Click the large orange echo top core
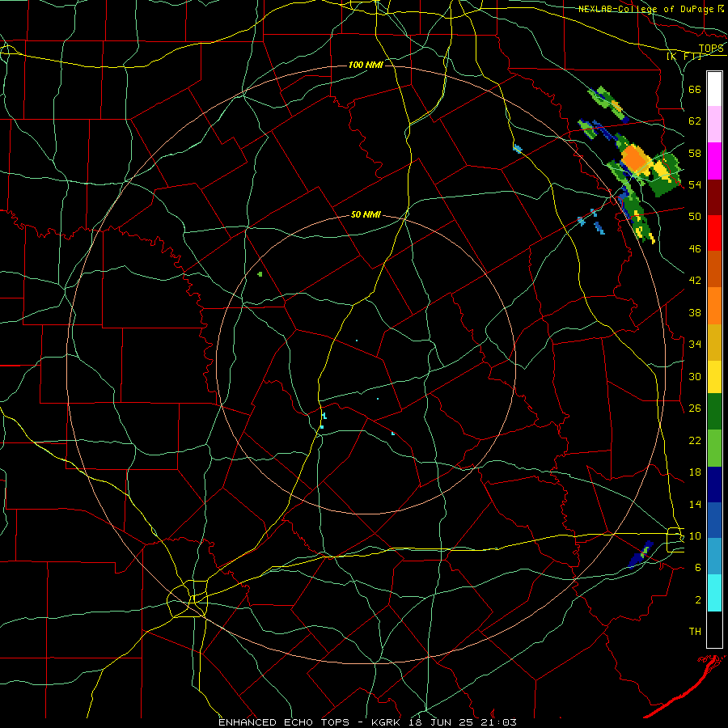Screen dimensions: 728x728 (x=634, y=159)
